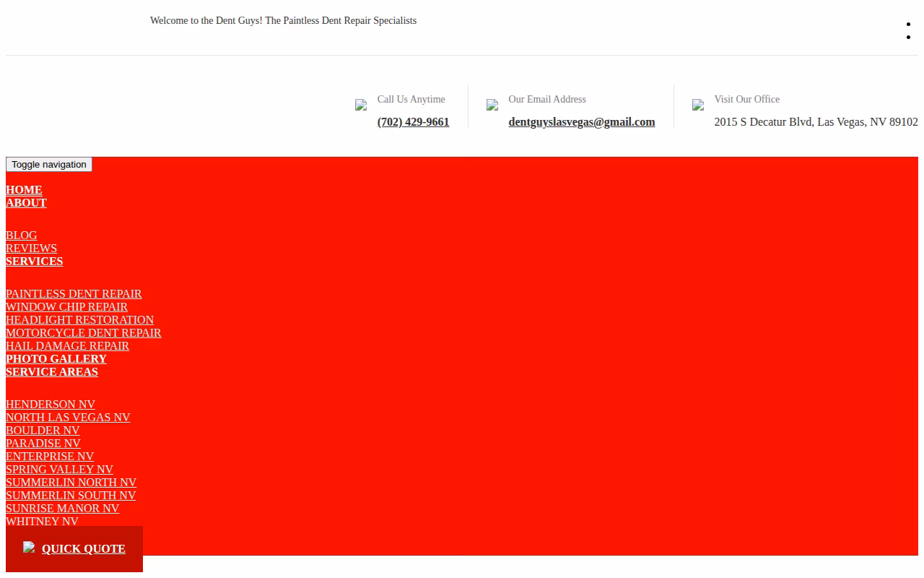924x578 pixels.
Task: Click the phone icon beside Call Us Anytime
Action: 361,105
